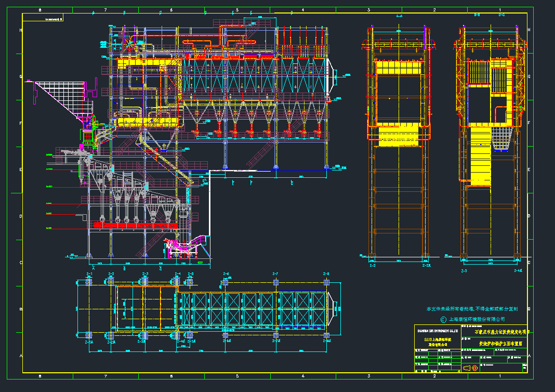The width and height of the screenshot is (555, 392).
Task: Click the Z-1 column marker in plan view
Action: (x=89, y=274)
